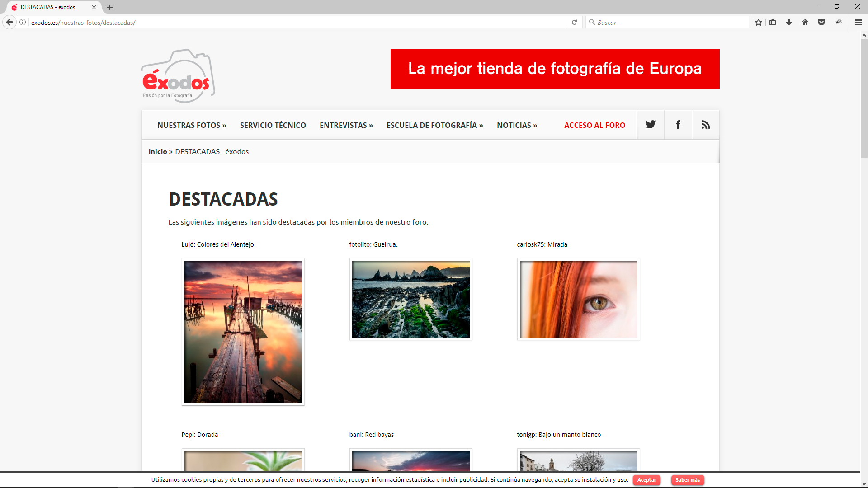This screenshot has height=488, width=868.
Task: Go to browser home page icon
Action: pyautogui.click(x=805, y=22)
